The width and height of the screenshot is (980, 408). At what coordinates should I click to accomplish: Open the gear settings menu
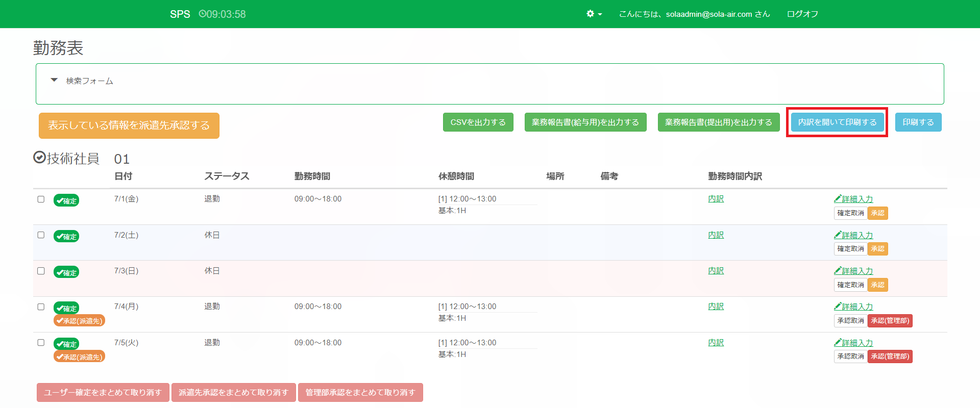pos(591,14)
